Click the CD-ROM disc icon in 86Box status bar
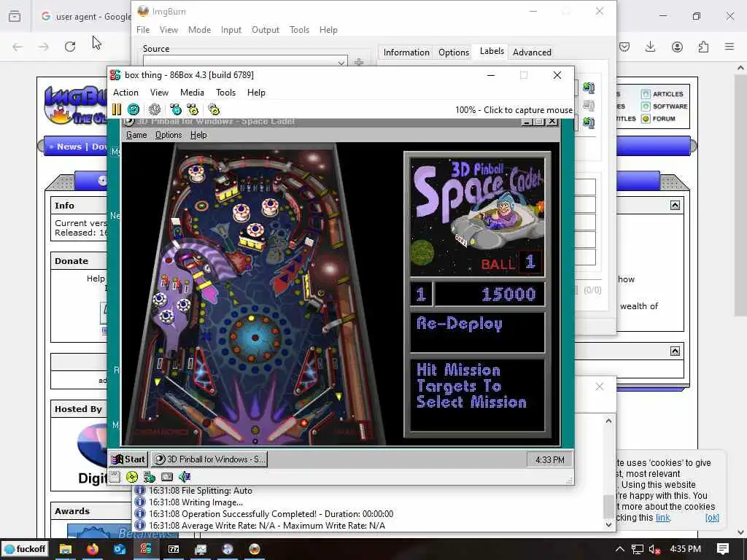This screenshot has width=747, height=560. 132,477
